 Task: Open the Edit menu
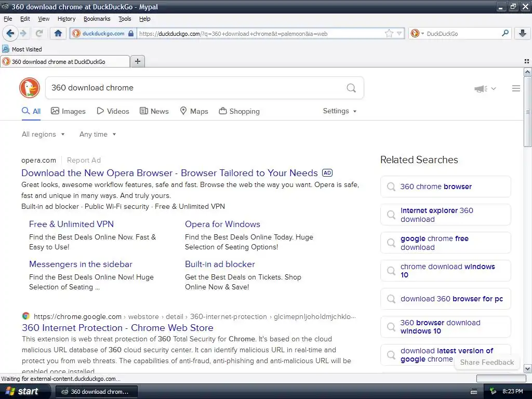click(25, 19)
